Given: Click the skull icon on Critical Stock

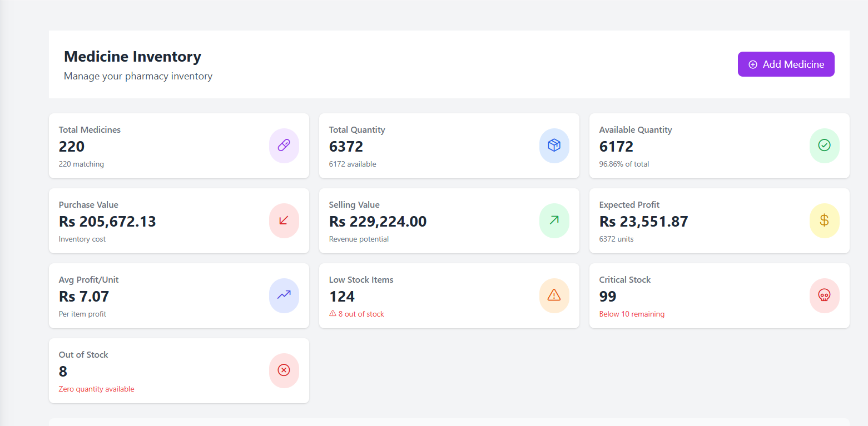Looking at the screenshot, I should 824,295.
